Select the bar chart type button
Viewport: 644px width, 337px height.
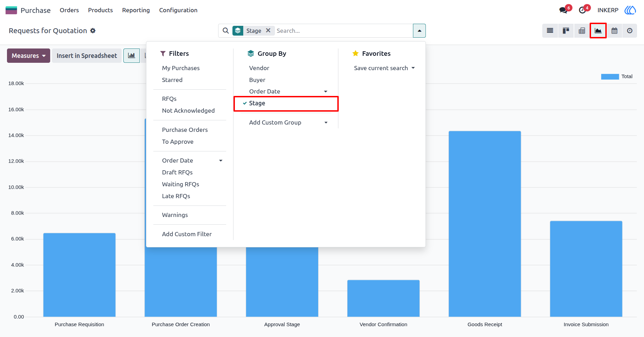(x=131, y=55)
